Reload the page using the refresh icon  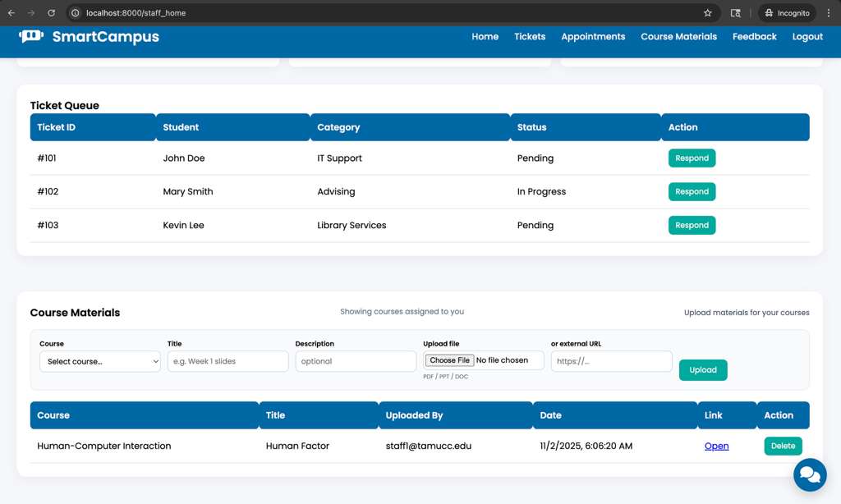click(x=51, y=13)
